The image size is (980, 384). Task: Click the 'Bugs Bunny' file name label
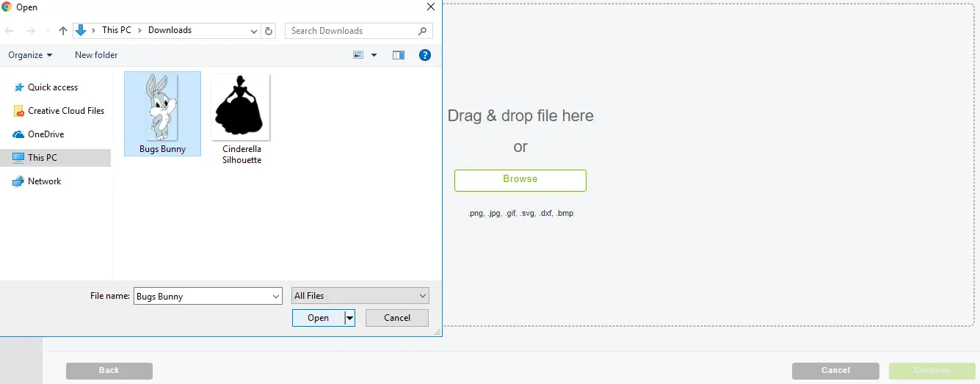(163, 149)
